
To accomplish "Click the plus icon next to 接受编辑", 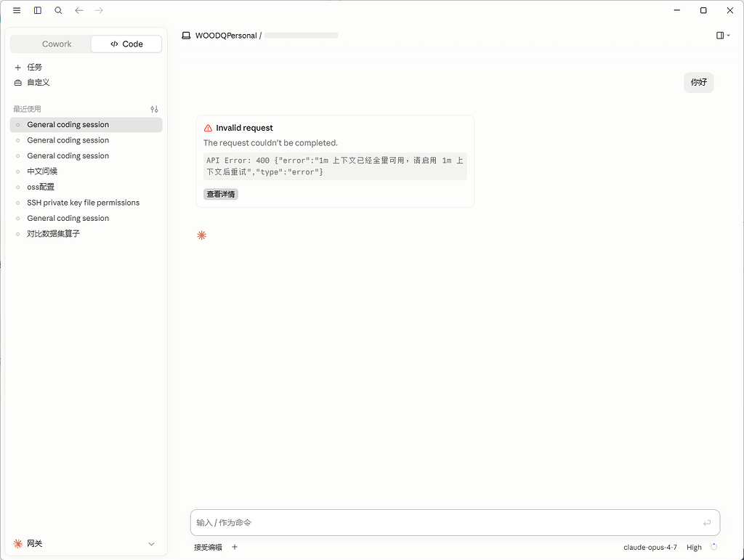I will [x=235, y=547].
